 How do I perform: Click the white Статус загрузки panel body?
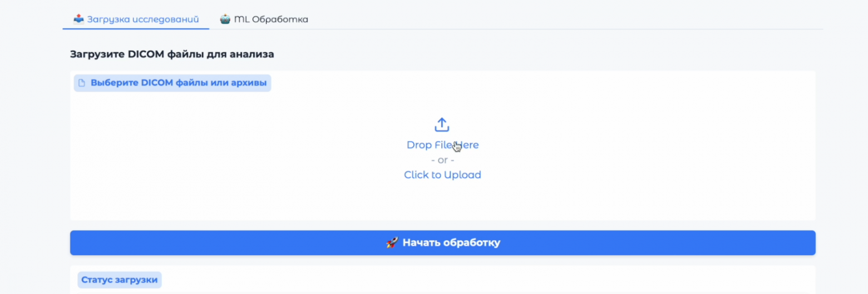tap(445, 281)
